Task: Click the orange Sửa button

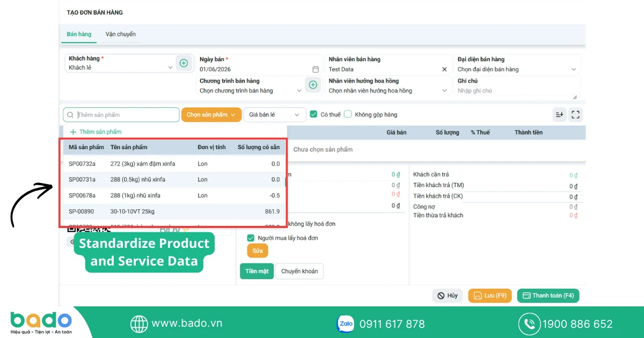Action: point(257,251)
